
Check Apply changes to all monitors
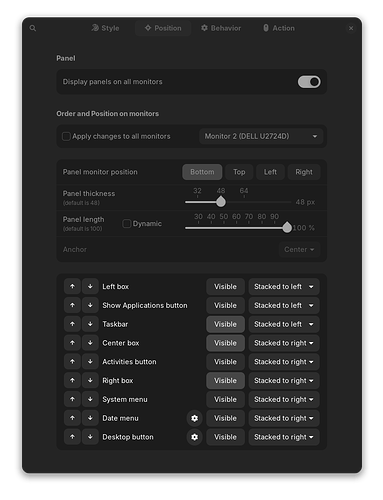point(66,136)
